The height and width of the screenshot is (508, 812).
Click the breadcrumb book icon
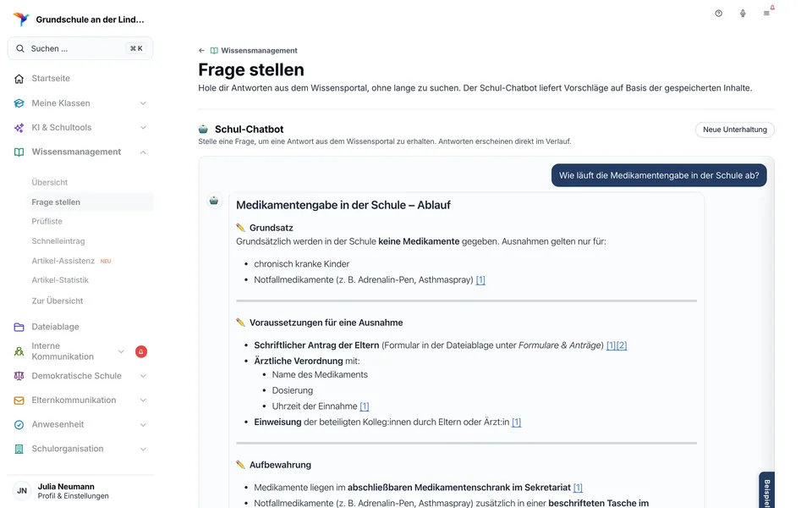214,51
